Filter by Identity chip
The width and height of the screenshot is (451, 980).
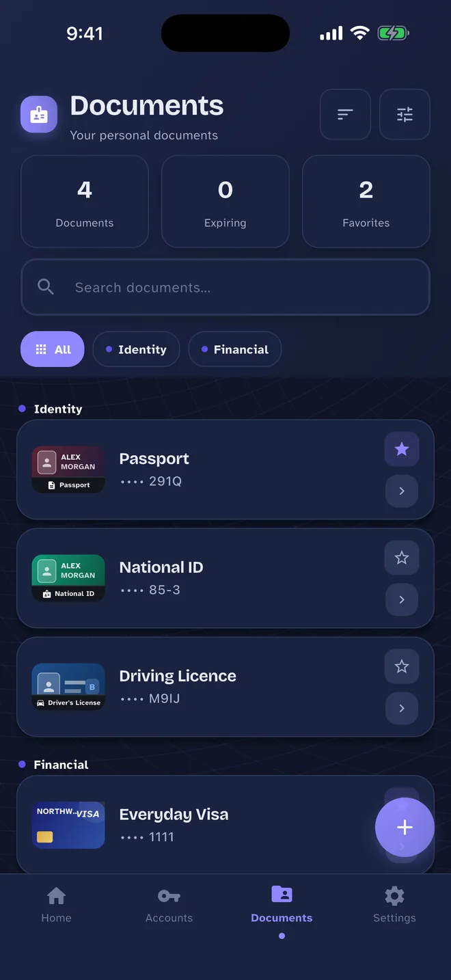click(x=136, y=349)
